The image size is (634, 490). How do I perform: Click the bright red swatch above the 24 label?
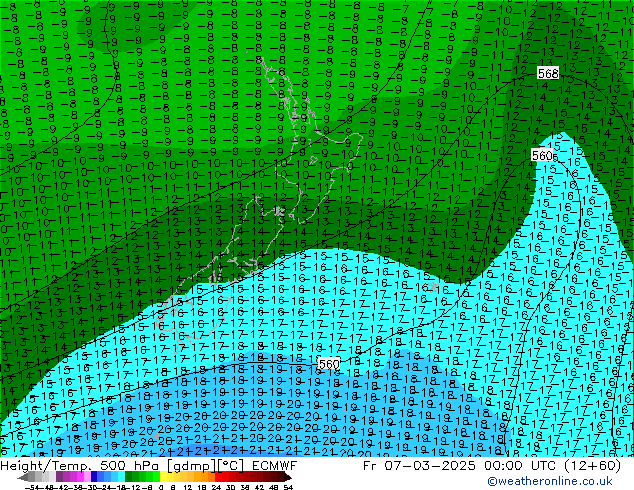218,478
